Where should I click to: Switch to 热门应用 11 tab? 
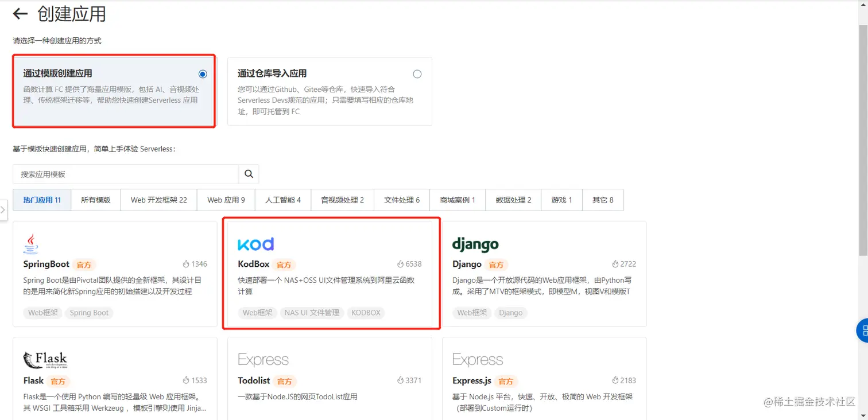(42, 200)
